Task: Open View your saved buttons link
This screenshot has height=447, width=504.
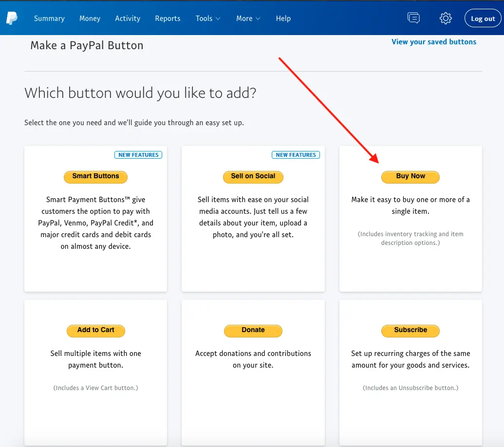Action: (x=433, y=42)
